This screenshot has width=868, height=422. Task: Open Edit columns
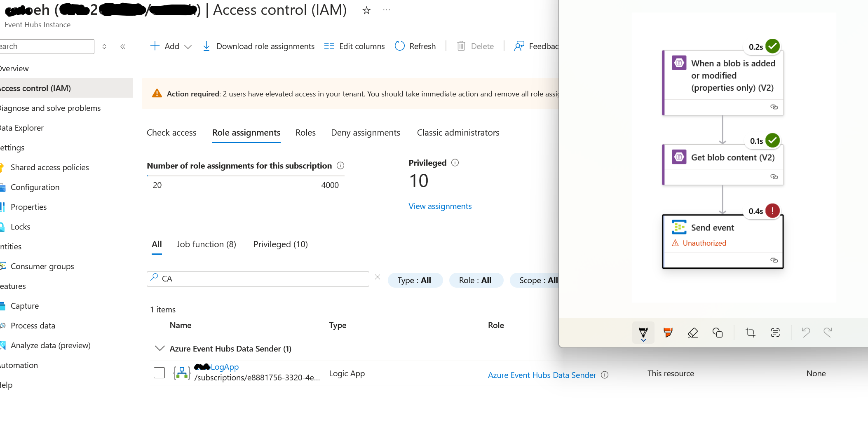click(x=354, y=46)
